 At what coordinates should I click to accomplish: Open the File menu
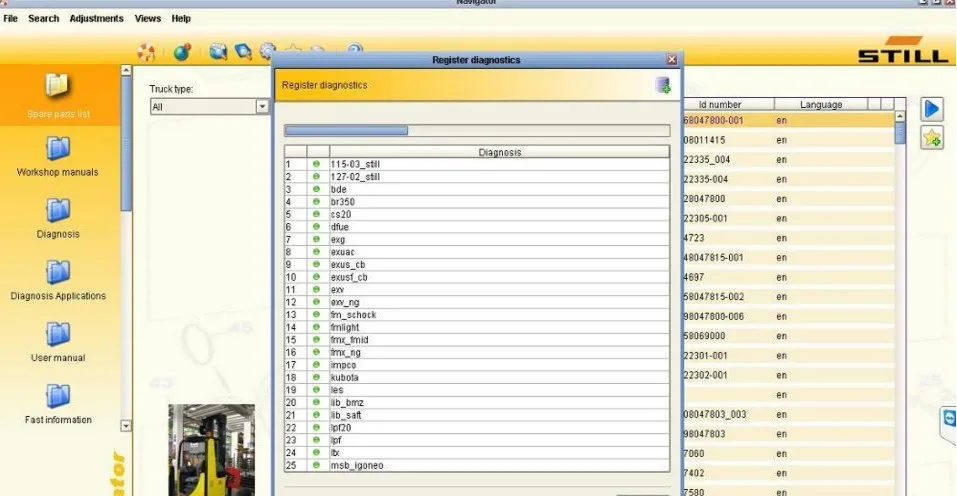10,18
